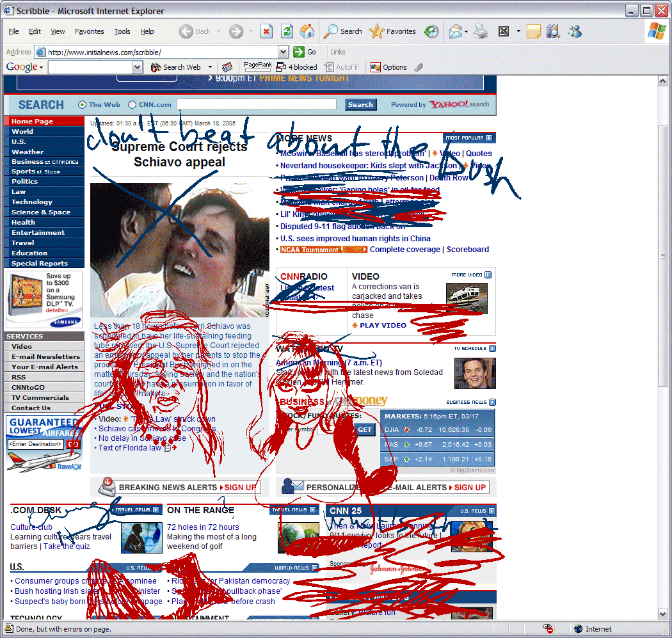The width and height of the screenshot is (672, 638).
Task: Click the vertical scrollbar down arrow
Action: [663, 614]
